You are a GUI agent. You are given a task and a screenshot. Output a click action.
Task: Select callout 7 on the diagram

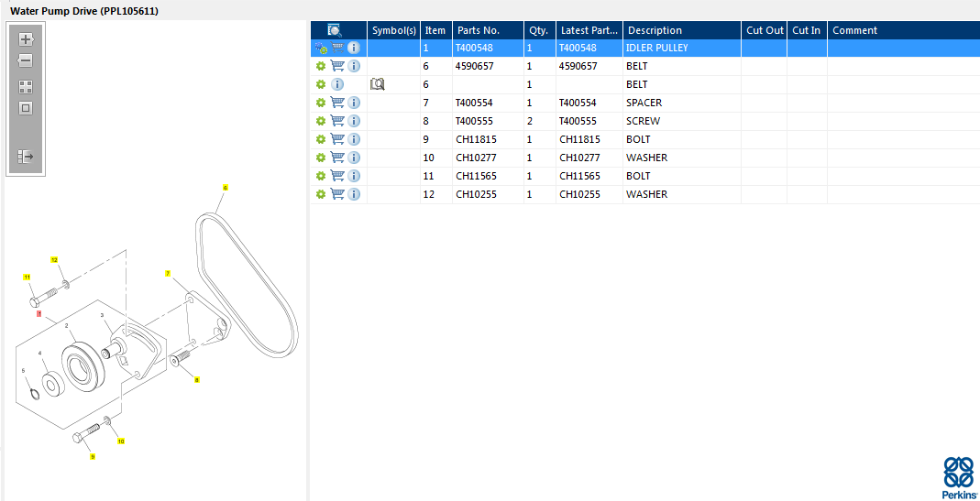point(168,273)
